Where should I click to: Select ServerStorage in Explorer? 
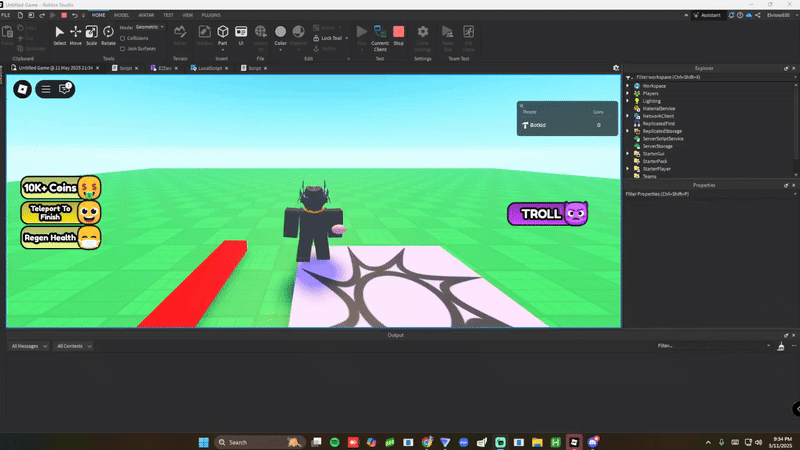657,146
